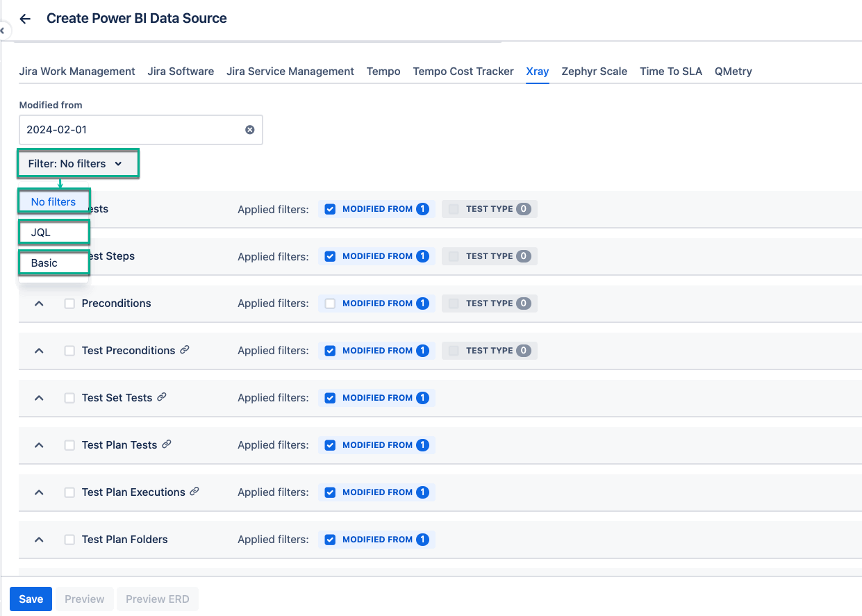Image resolution: width=862 pixels, height=616 pixels.
Task: Open the Tempo Cost Tracker tab
Action: click(x=463, y=71)
